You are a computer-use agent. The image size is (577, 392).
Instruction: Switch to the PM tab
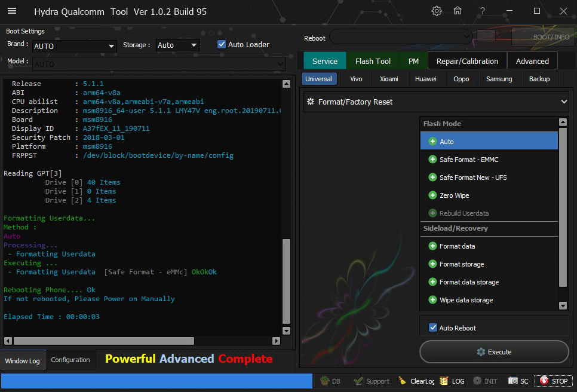click(x=413, y=61)
